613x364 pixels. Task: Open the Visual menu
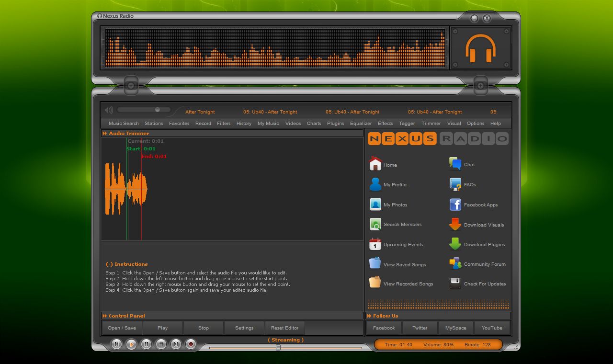pyautogui.click(x=454, y=124)
